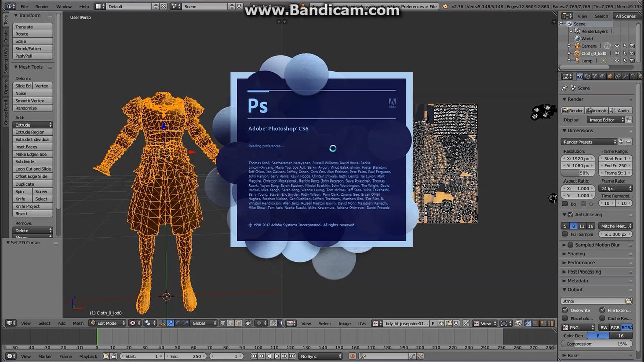Viewport: 644px width, 362px height.
Task: Open the render layers properties icon
Action: point(586,76)
